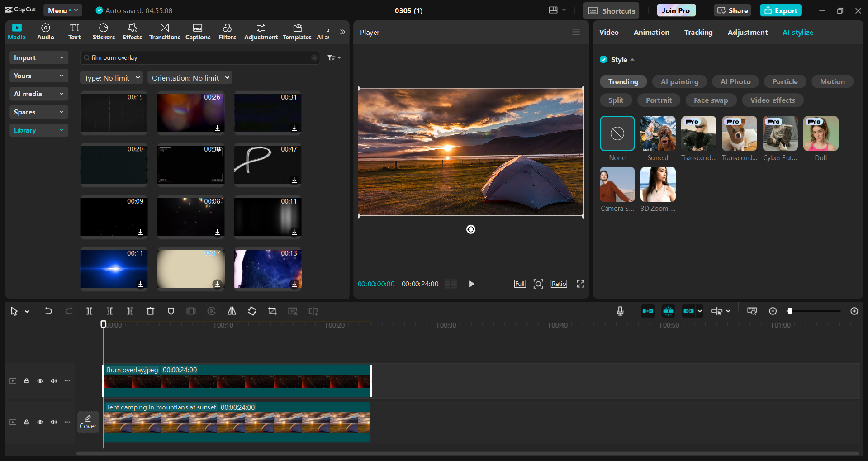Open the Crop tool

click(x=272, y=311)
